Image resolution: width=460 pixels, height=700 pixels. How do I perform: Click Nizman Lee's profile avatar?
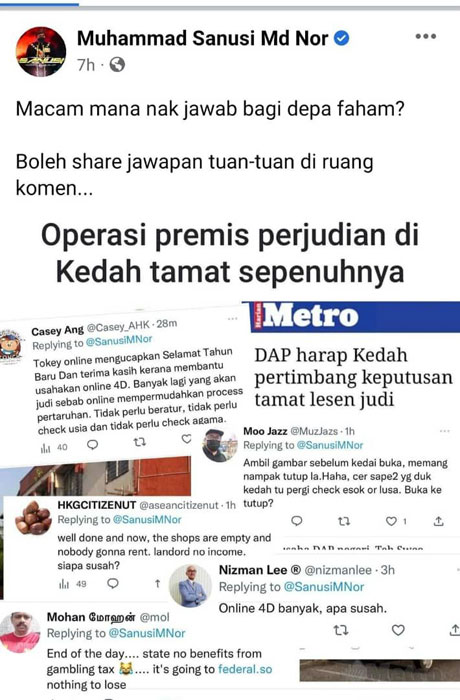click(190, 585)
